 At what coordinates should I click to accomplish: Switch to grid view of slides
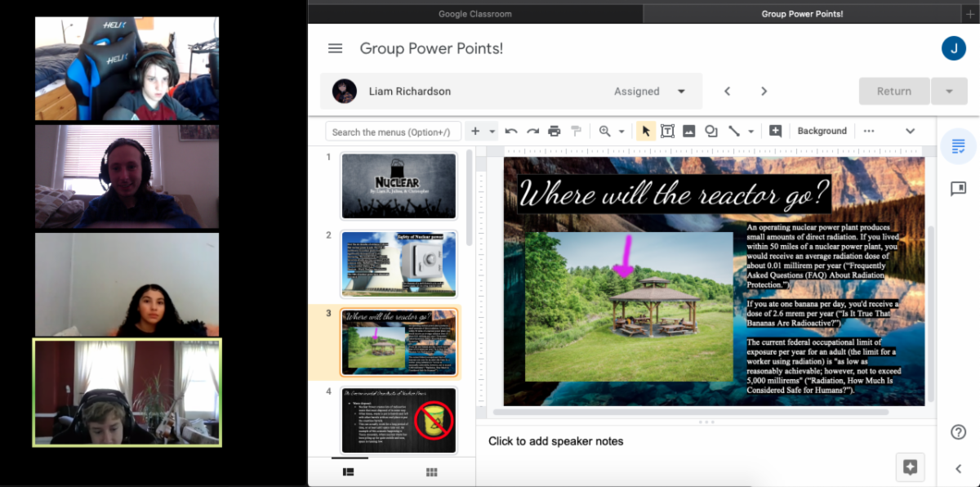431,471
